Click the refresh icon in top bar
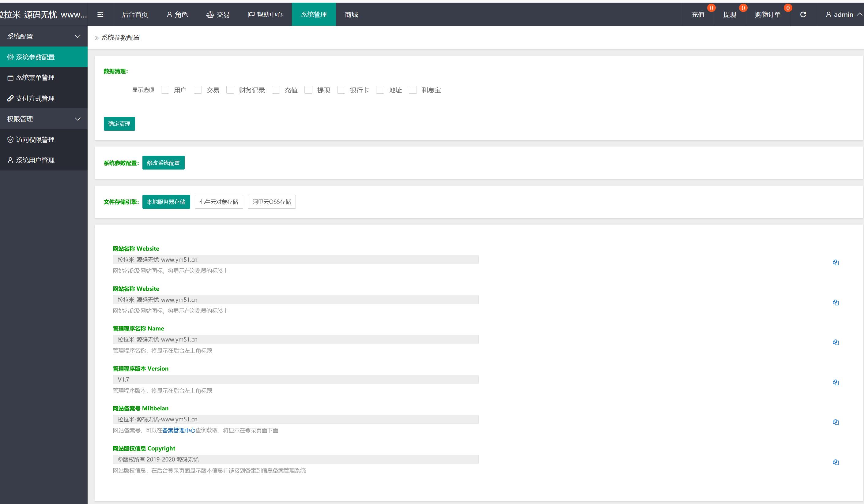Image resolution: width=864 pixels, height=504 pixels. 803,14
